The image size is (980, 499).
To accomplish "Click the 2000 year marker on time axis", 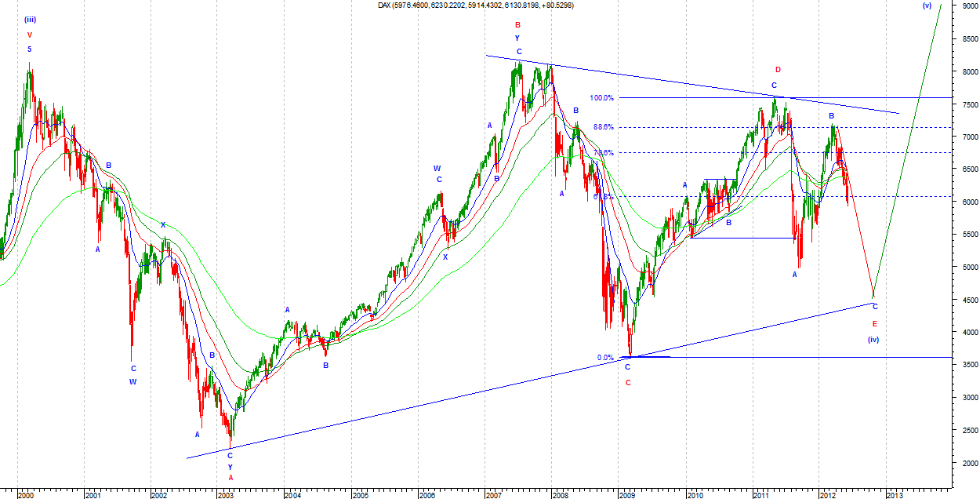I will 26,495.
